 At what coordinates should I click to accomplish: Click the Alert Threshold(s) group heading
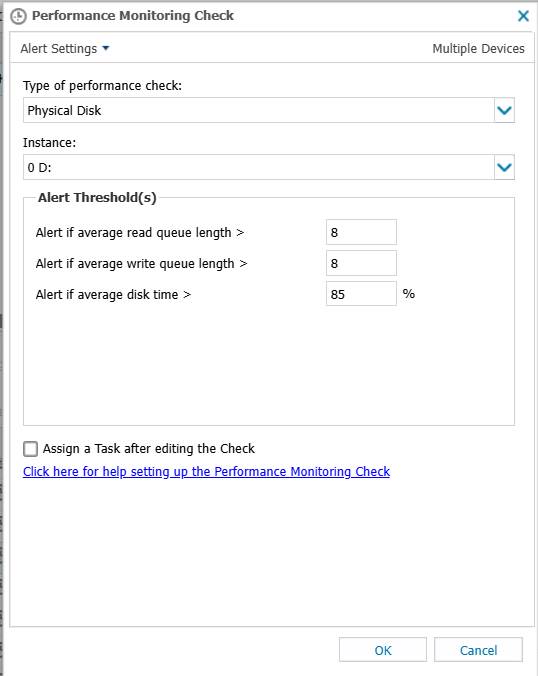point(97,197)
